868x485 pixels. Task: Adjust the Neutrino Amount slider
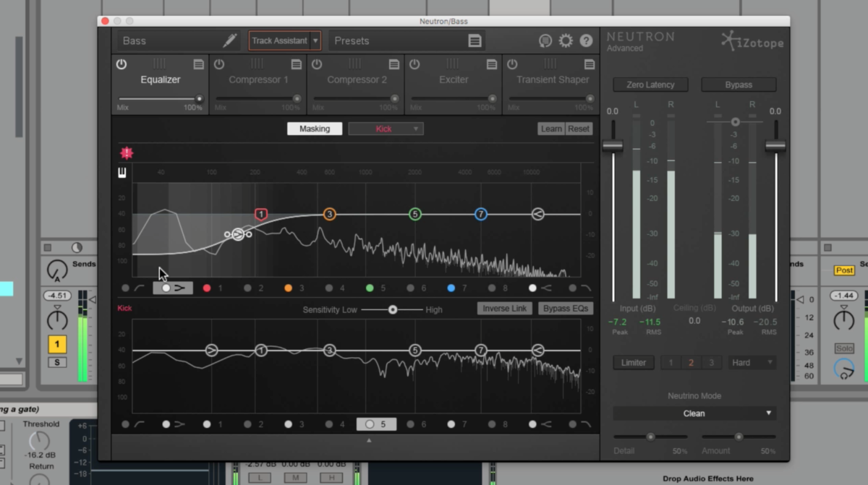coord(739,437)
